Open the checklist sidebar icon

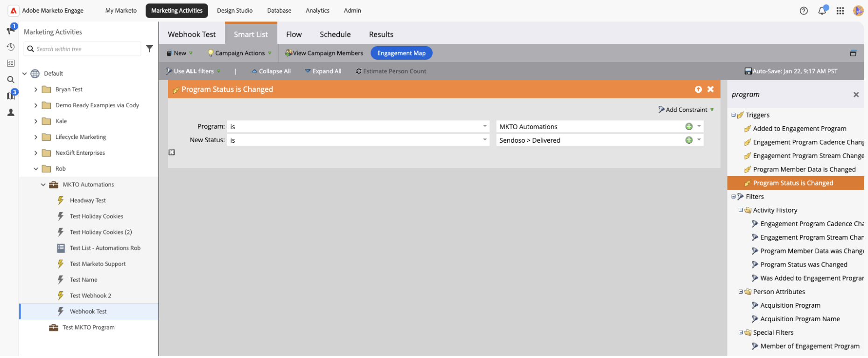[x=11, y=63]
